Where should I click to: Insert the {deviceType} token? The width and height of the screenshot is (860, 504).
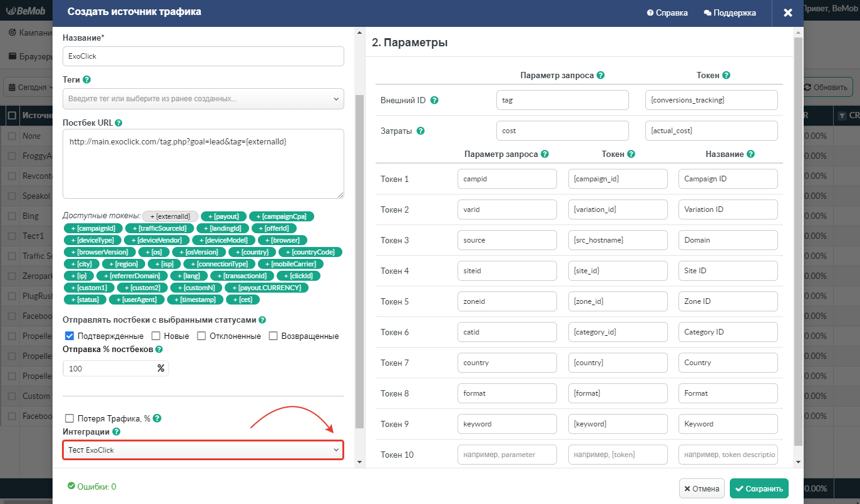[93, 240]
